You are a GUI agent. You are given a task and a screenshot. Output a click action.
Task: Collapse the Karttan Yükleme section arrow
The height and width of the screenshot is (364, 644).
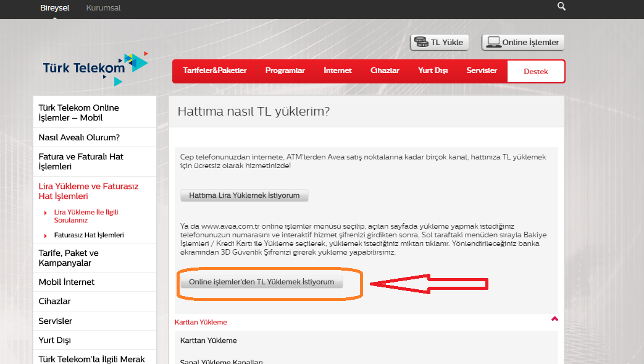point(554,319)
